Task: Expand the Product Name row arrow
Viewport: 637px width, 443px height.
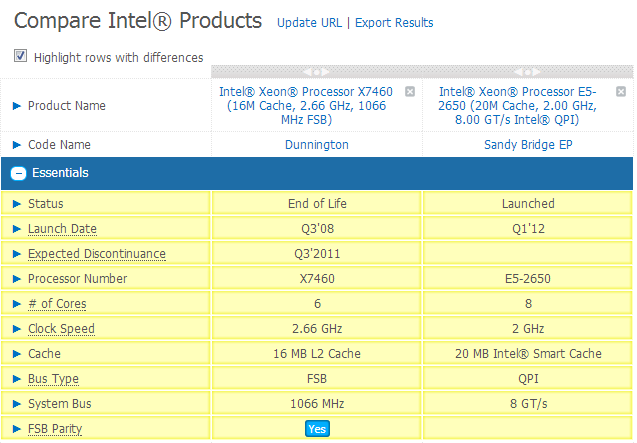Action: point(17,106)
